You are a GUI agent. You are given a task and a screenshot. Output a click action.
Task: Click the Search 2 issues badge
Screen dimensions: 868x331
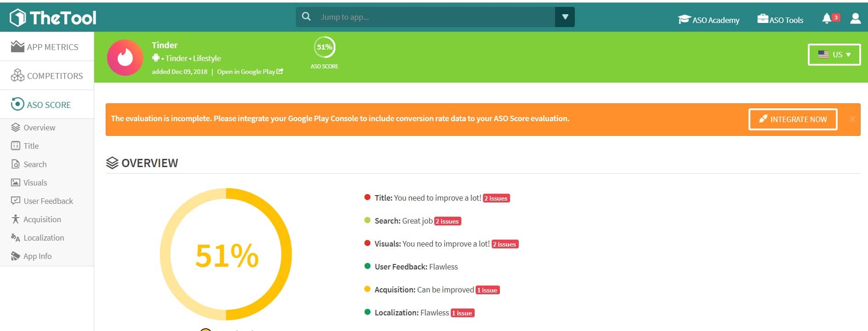pos(448,221)
